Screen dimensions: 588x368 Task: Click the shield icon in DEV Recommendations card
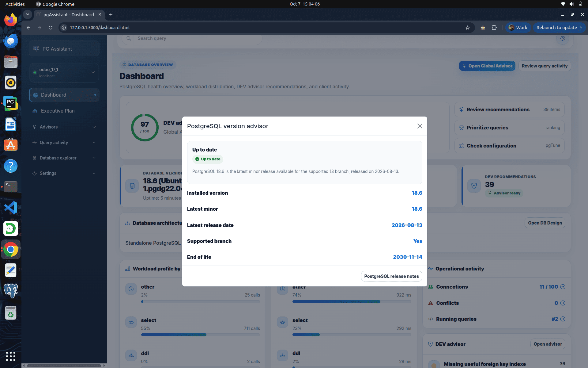[x=474, y=186]
